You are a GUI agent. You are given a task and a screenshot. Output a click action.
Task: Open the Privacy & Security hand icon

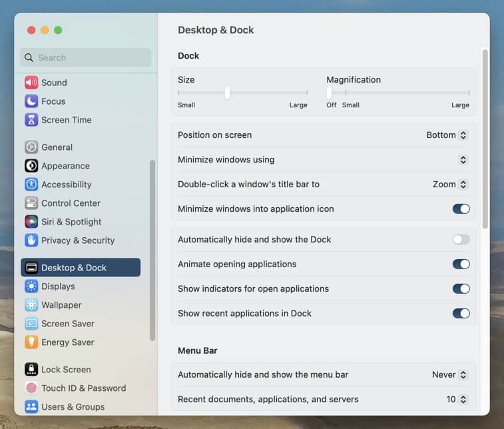click(x=31, y=240)
